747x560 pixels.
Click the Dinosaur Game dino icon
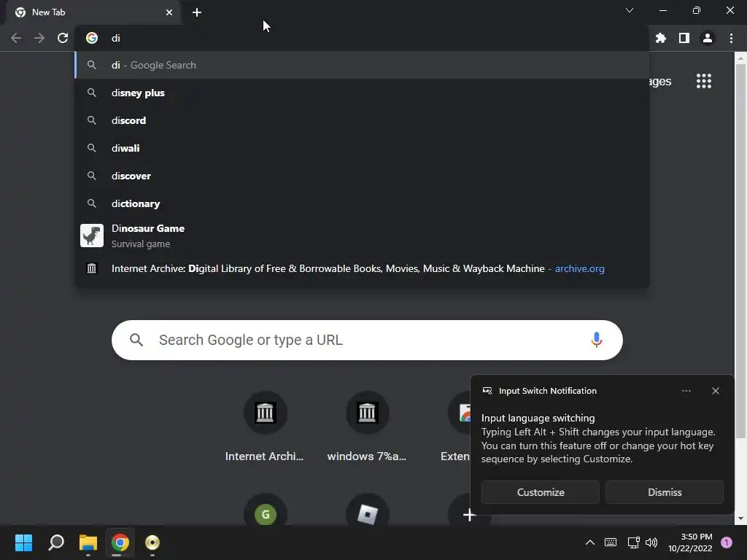coord(92,236)
